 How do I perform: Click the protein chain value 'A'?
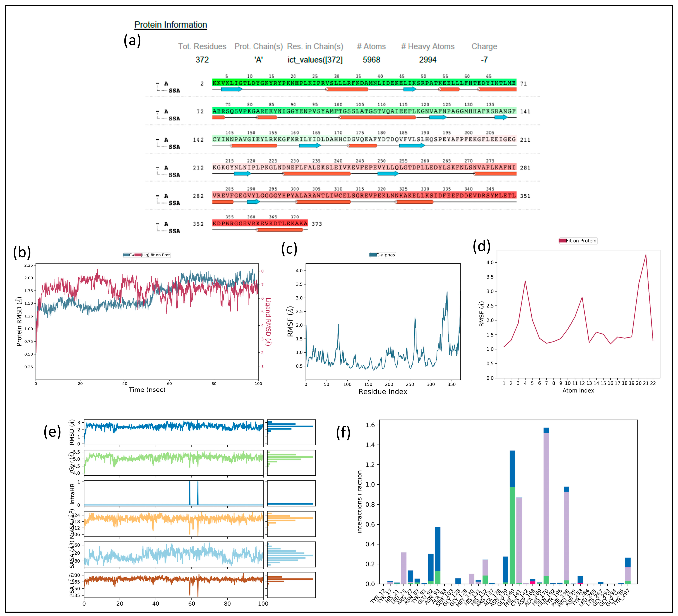[259, 60]
